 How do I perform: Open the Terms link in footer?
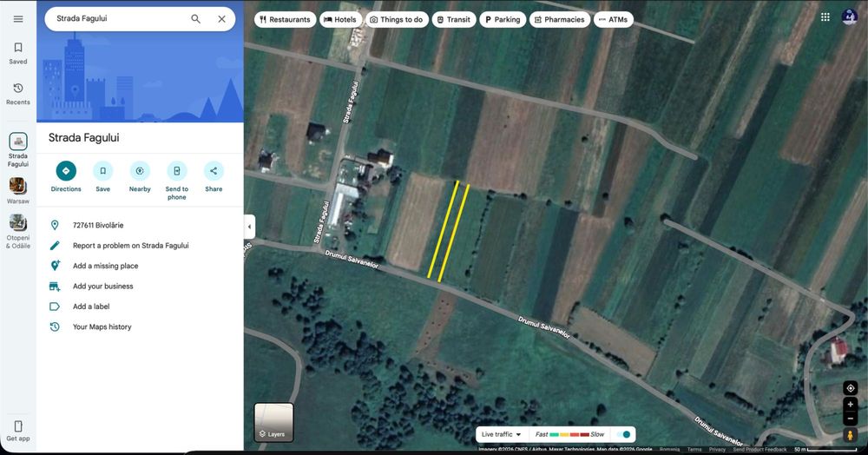[x=694, y=450]
